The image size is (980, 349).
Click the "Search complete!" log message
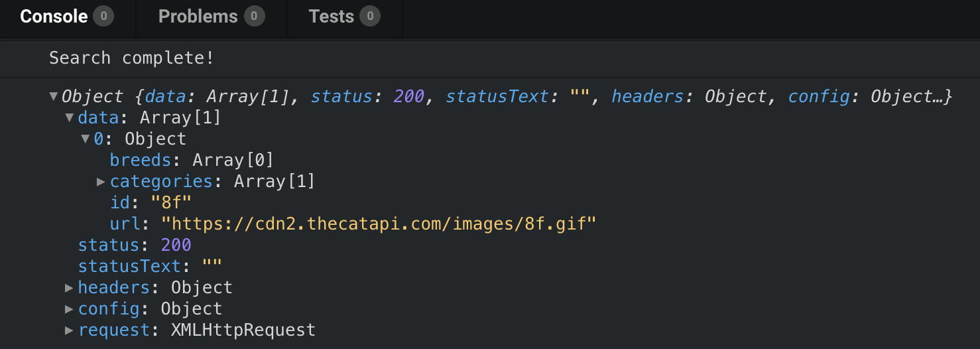coord(132,58)
